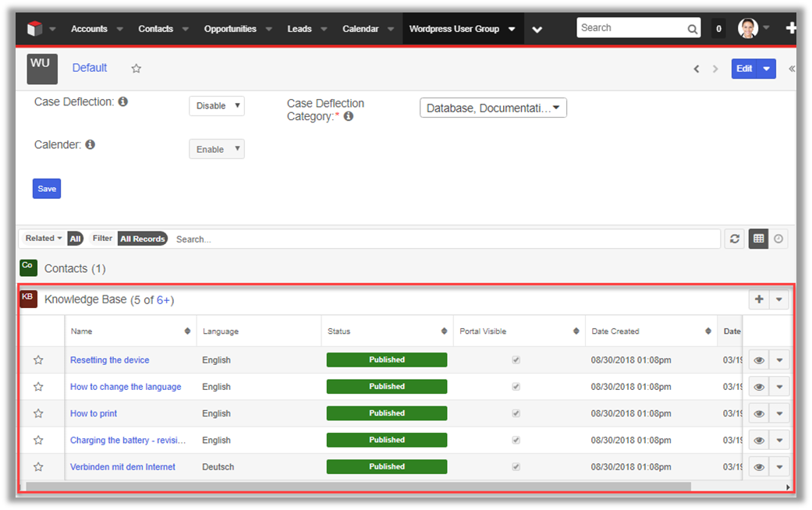This screenshot has width=812, height=510.
Task: Click the SugarCRM cube home icon
Action: point(34,29)
